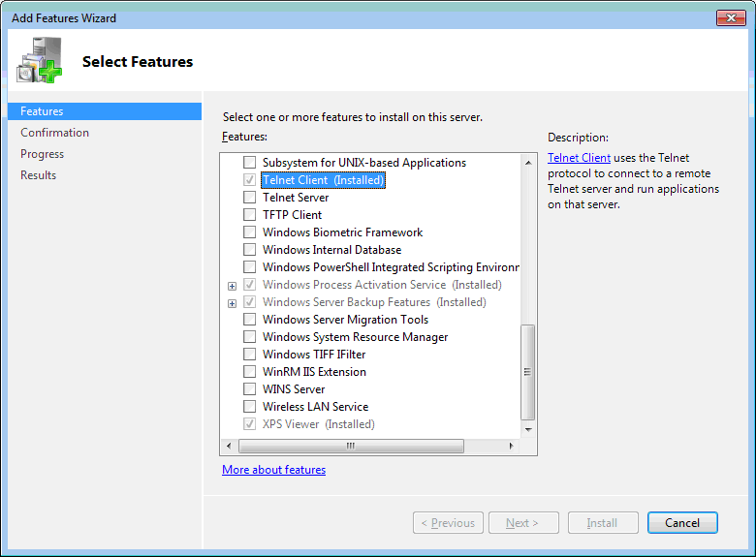Select the TFTP Client feature label
The image size is (756, 557).
[x=292, y=215]
